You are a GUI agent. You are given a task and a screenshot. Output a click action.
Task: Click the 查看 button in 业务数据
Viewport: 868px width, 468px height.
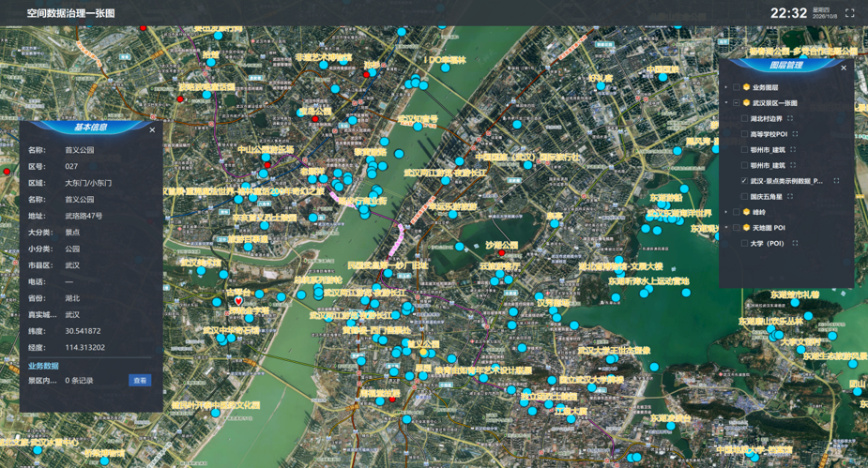(140, 381)
